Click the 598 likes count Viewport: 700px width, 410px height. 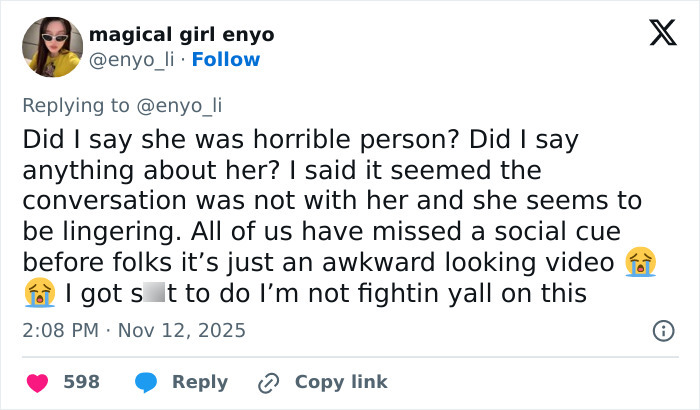(81, 382)
